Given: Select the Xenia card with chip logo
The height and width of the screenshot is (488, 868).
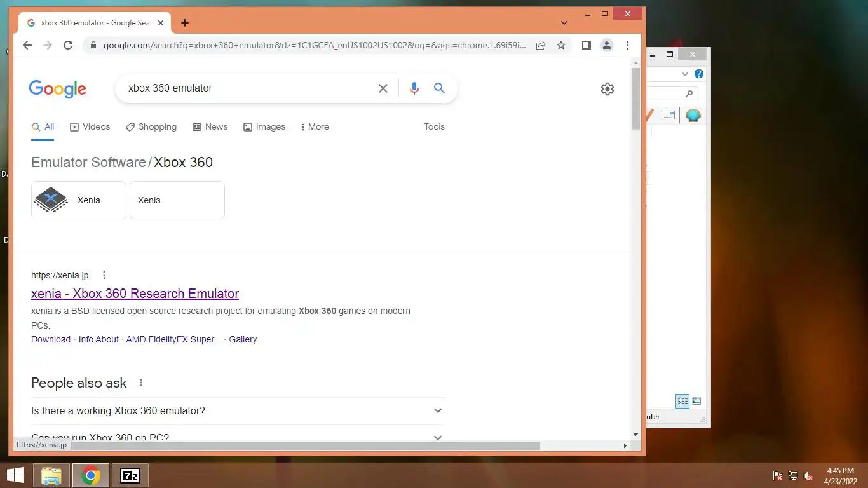Looking at the screenshot, I should pyautogui.click(x=79, y=200).
